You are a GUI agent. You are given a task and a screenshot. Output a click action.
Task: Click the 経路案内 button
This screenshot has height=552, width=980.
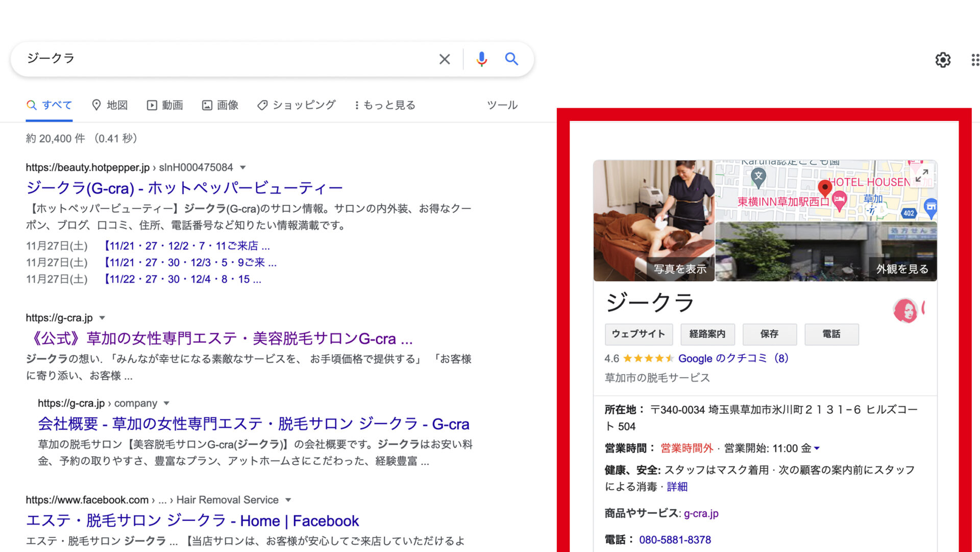[x=707, y=334]
